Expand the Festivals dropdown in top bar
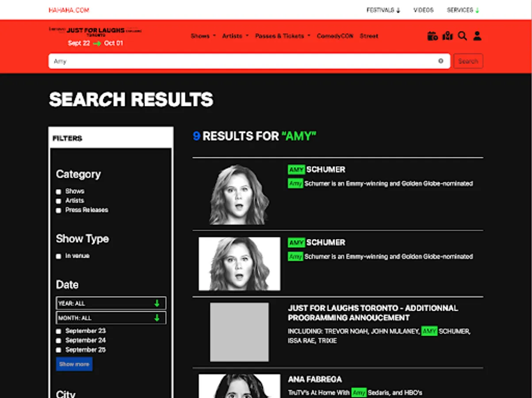The height and width of the screenshot is (398, 532). coord(383,10)
